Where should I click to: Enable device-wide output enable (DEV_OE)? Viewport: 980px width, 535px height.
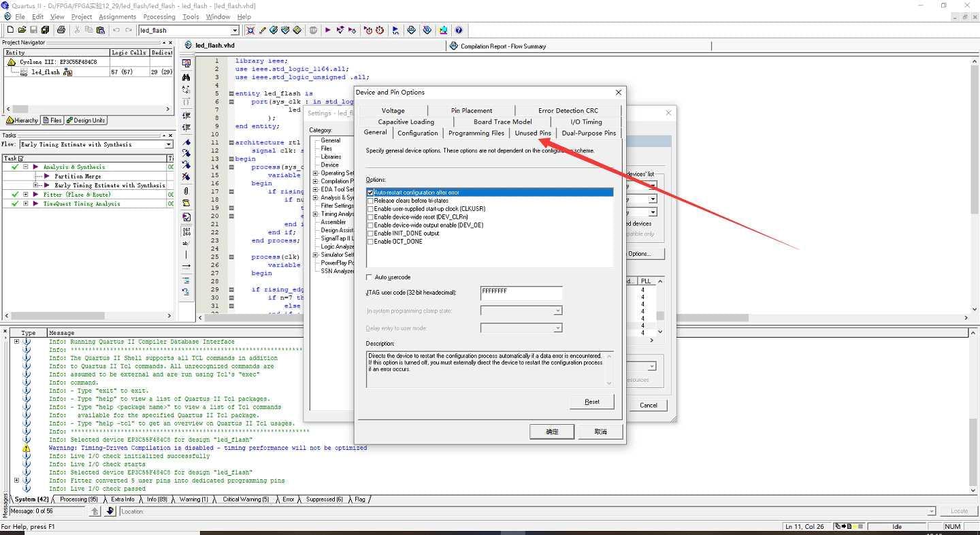pyautogui.click(x=370, y=225)
